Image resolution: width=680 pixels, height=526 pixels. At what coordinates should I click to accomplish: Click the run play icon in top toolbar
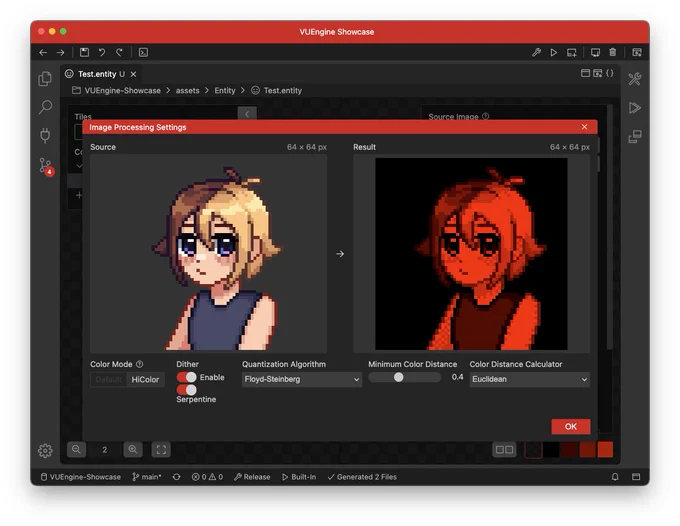[x=554, y=52]
